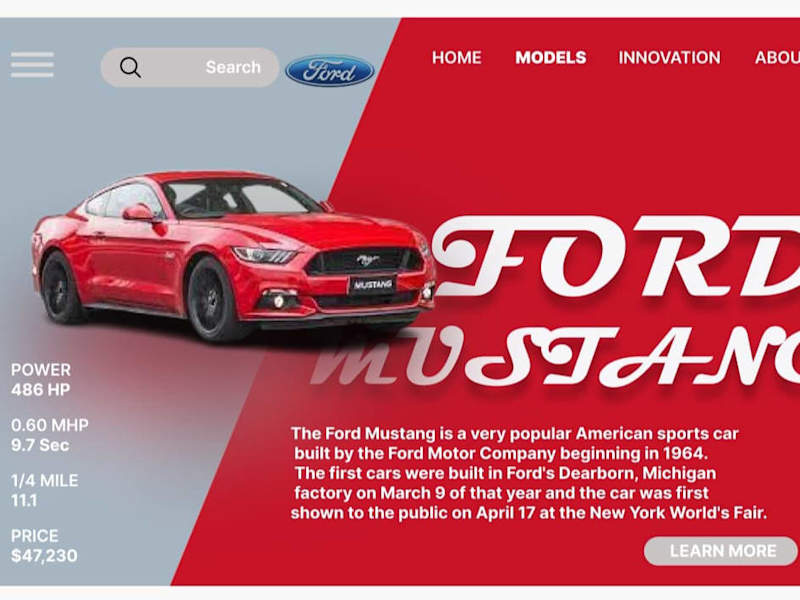Open the hamburger menu icon
The width and height of the screenshot is (800, 600).
pyautogui.click(x=32, y=65)
